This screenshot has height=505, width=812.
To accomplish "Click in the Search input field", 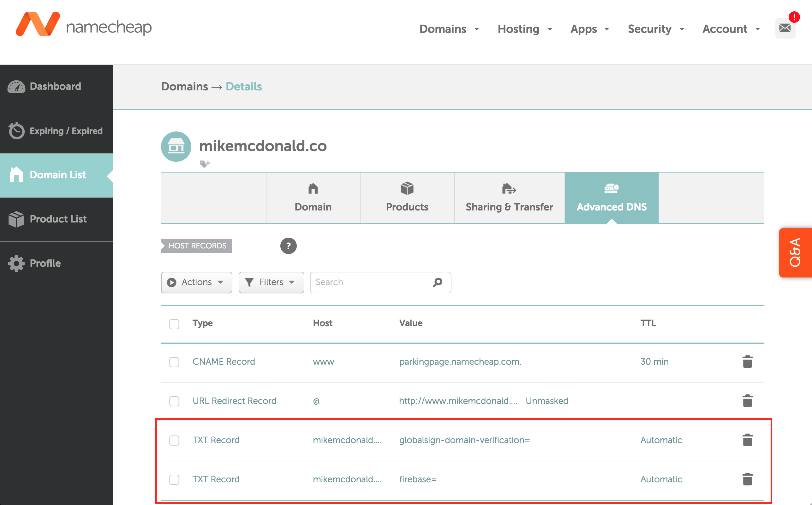I will [x=381, y=282].
